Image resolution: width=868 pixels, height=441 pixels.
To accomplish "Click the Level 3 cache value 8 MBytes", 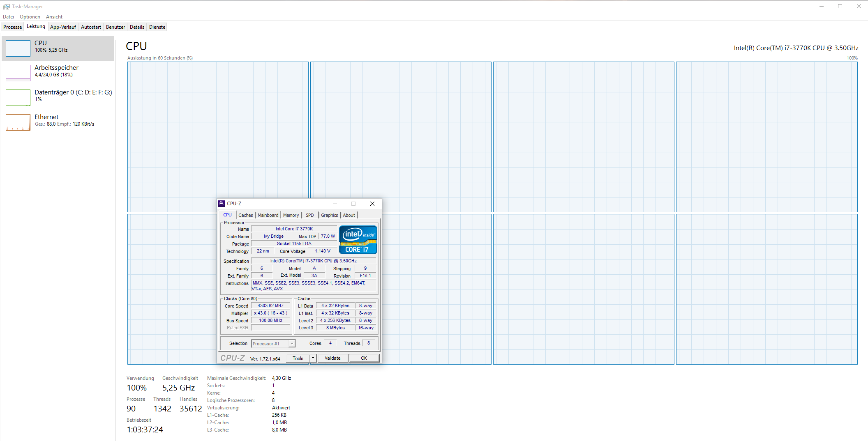I will click(x=335, y=328).
